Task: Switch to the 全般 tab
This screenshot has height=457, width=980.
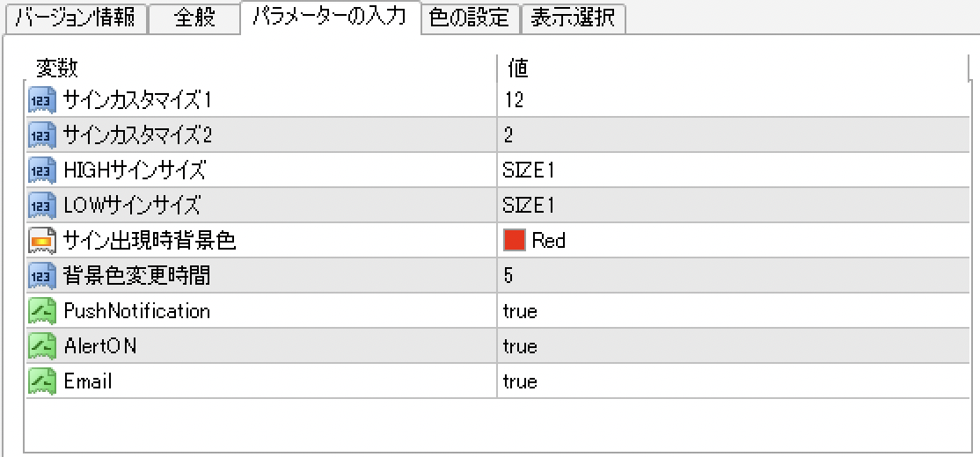Action: pyautogui.click(x=194, y=18)
